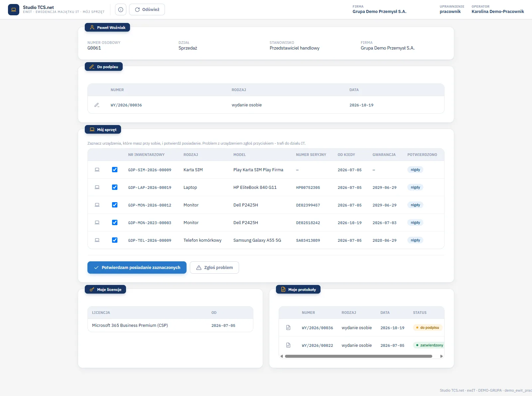This screenshot has height=396, width=532.
Task: Click the Zgłoś problem button
Action: tap(214, 267)
